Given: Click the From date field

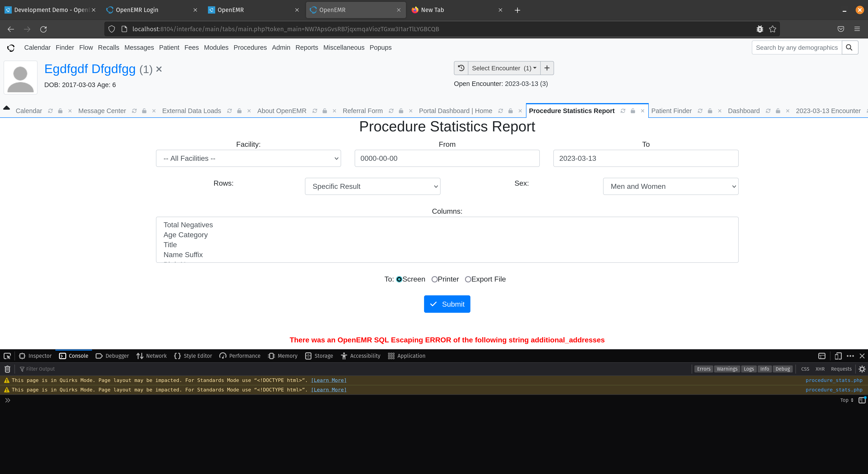Looking at the screenshot, I should click(447, 159).
